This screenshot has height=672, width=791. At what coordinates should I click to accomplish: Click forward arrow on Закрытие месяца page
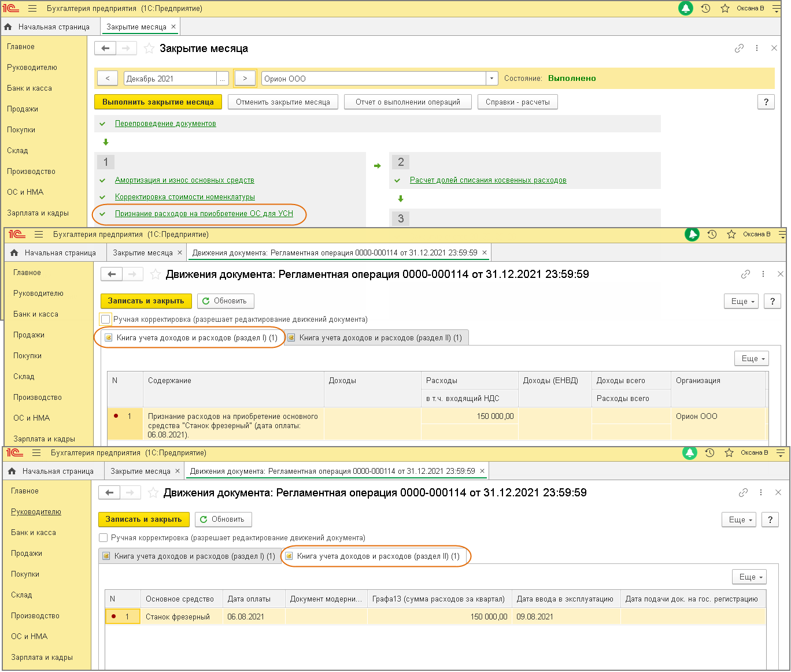pos(126,49)
